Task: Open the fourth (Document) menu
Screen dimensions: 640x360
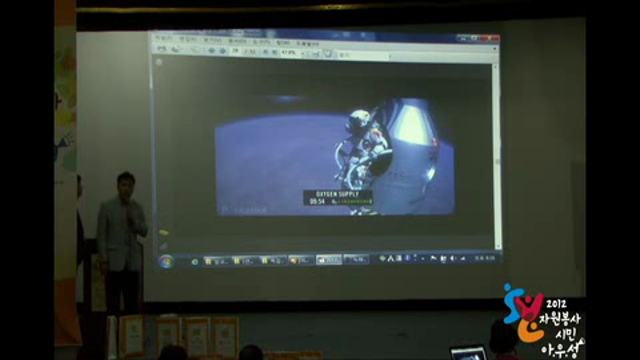Action: click(x=237, y=41)
